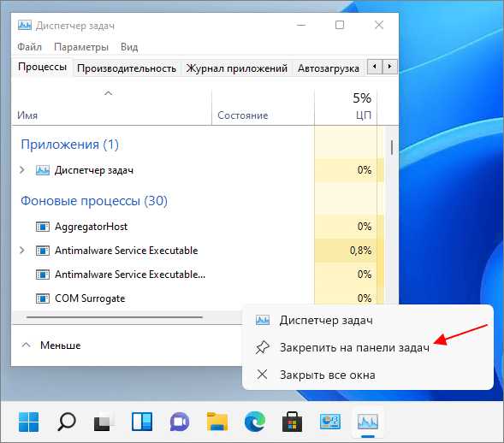
Task: Open Control Panel taskbar icon
Action: click(330, 422)
